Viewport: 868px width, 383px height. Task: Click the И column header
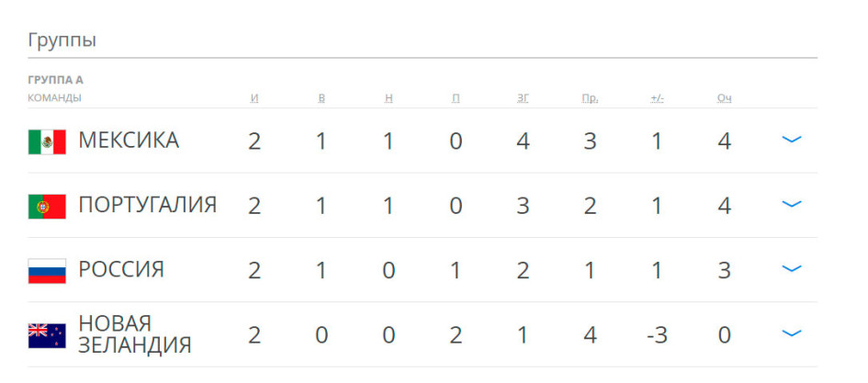(x=254, y=98)
